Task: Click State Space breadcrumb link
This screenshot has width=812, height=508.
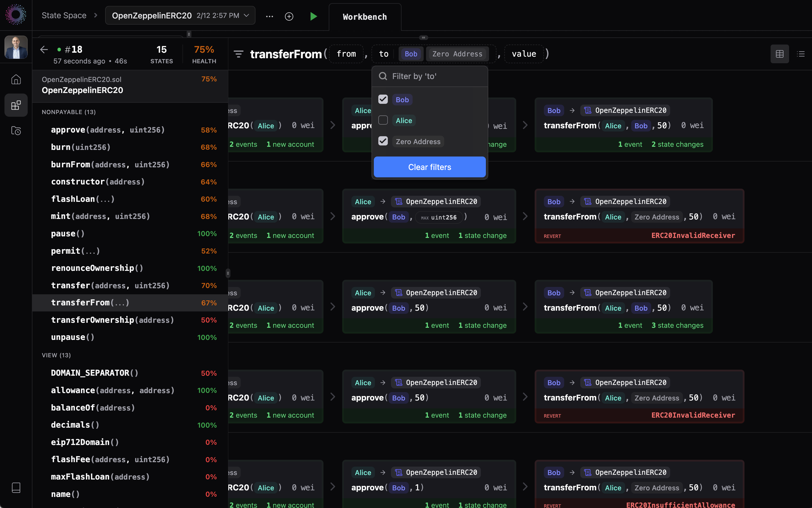Action: point(64,16)
